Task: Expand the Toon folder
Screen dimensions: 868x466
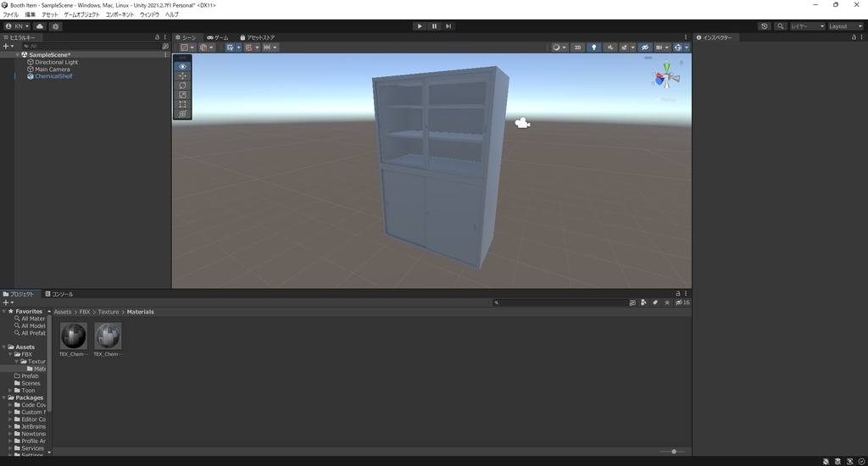Action: (x=10, y=391)
